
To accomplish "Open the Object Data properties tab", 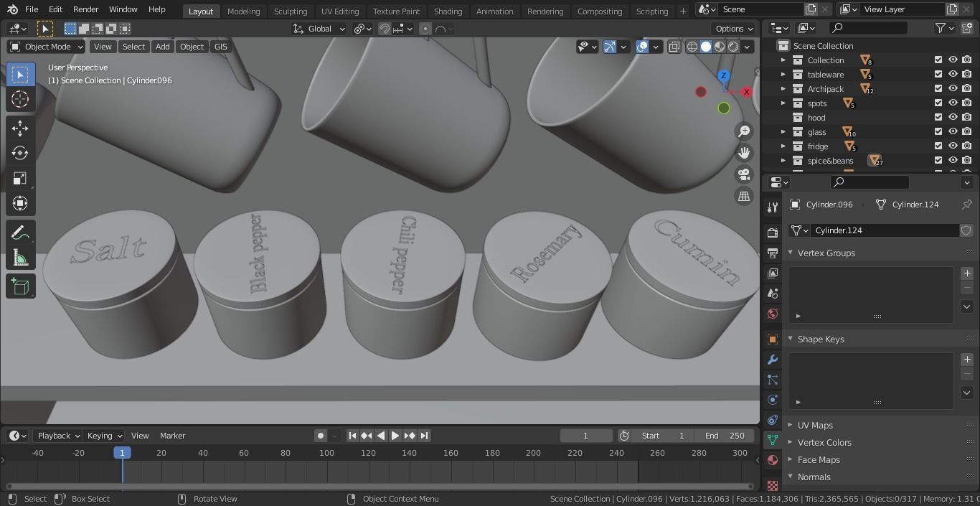I will coord(773,440).
